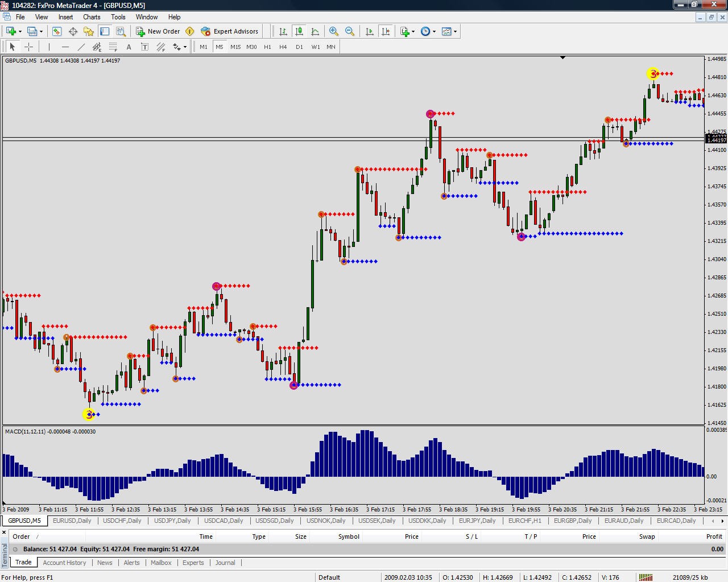Switch to D1 timeframe
The image size is (728, 582).
coord(299,47)
